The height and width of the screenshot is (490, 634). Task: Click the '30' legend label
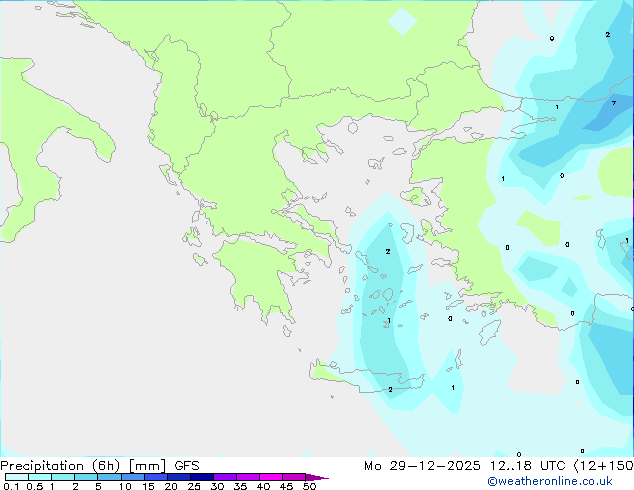pyautogui.click(x=217, y=486)
